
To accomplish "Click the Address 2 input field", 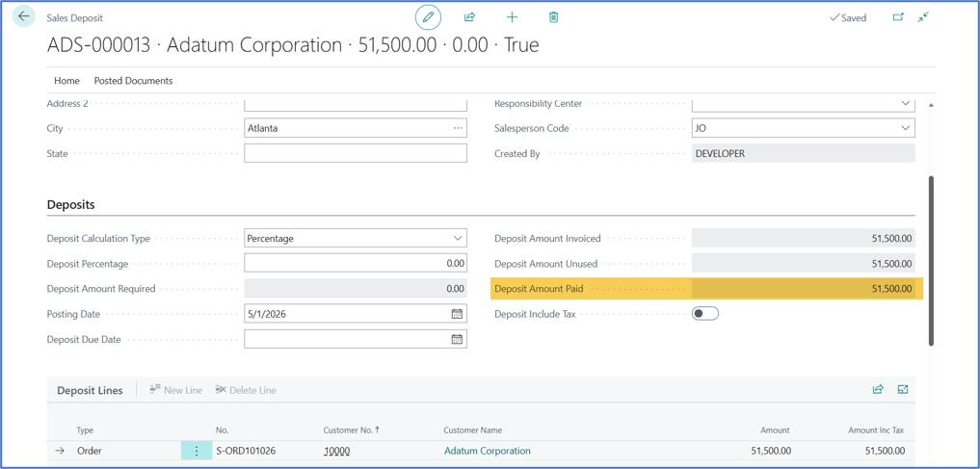I will point(356,104).
